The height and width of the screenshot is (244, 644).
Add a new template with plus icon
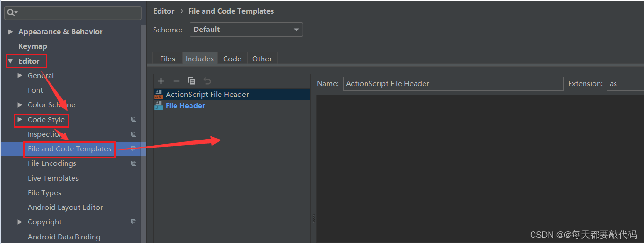coord(161,81)
